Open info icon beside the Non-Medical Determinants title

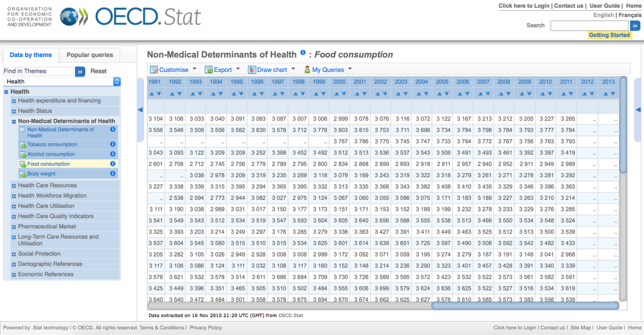pyautogui.click(x=303, y=53)
